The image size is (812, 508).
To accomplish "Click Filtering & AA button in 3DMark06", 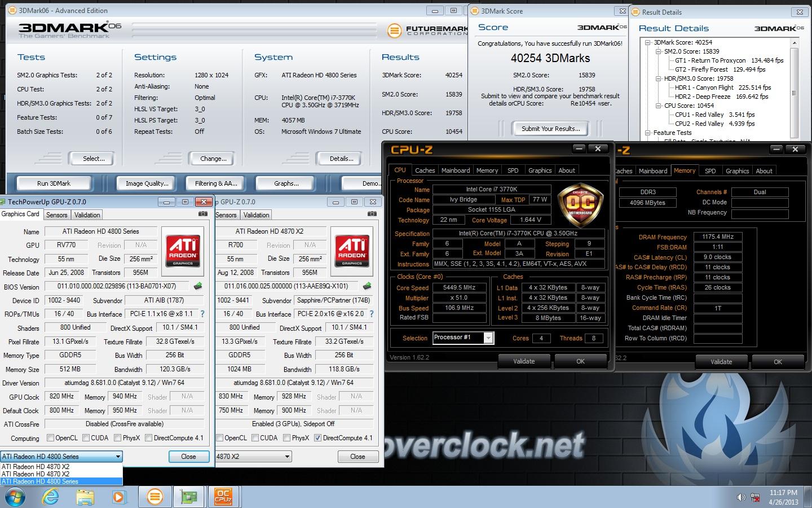I will (216, 183).
